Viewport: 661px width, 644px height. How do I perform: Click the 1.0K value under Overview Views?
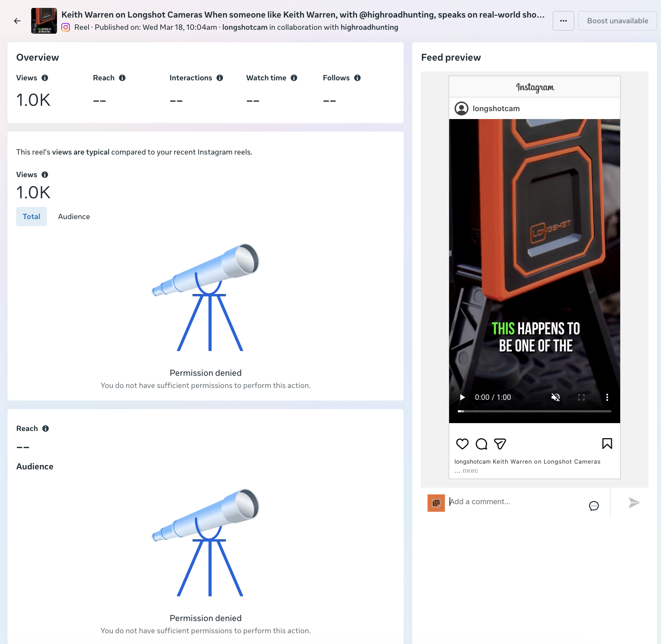[x=33, y=100]
